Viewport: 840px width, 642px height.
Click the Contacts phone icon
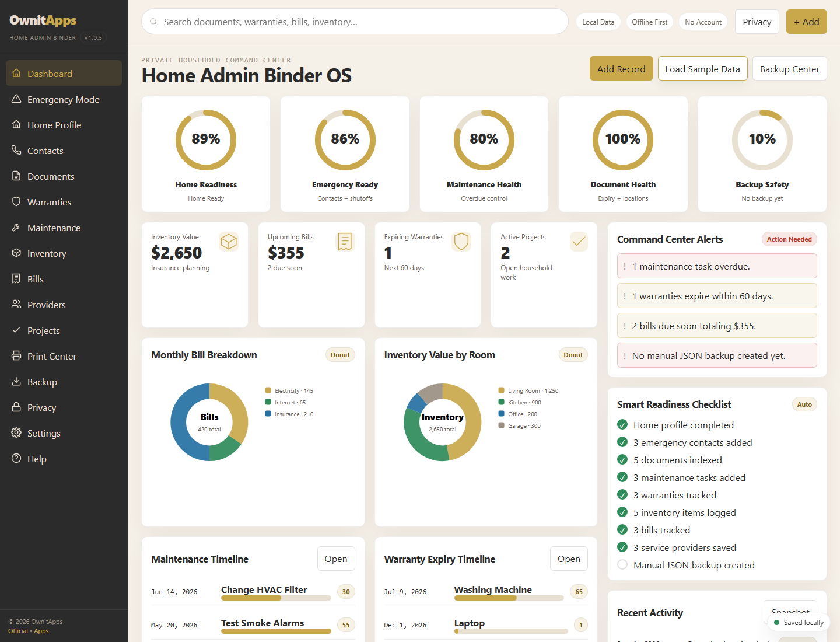(16, 151)
